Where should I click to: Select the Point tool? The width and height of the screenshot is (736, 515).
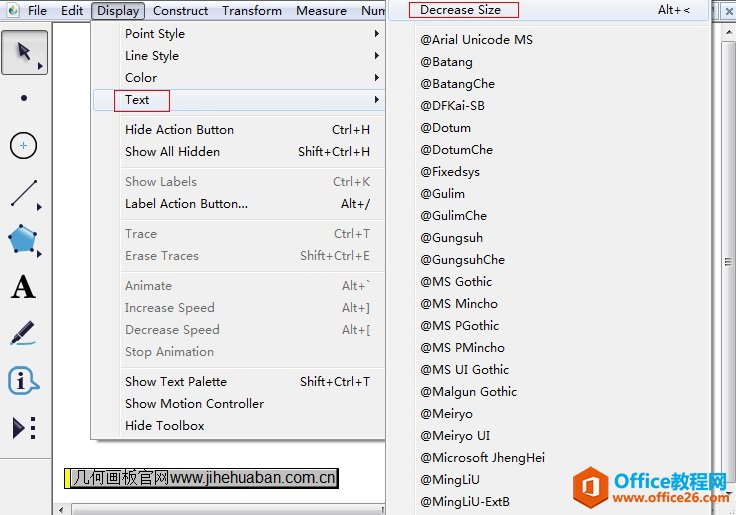24,98
